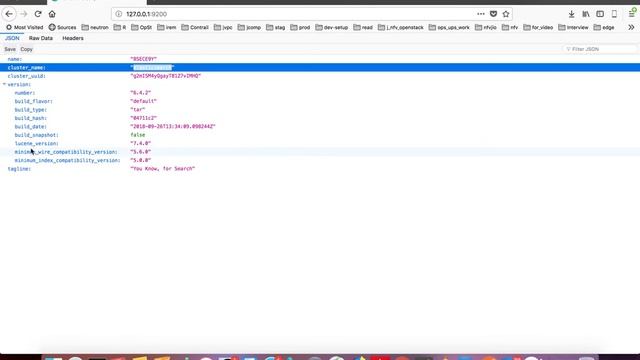Open the Downloads arrow icon
Image resolution: width=640 pixels, height=360 pixels.
571,14
